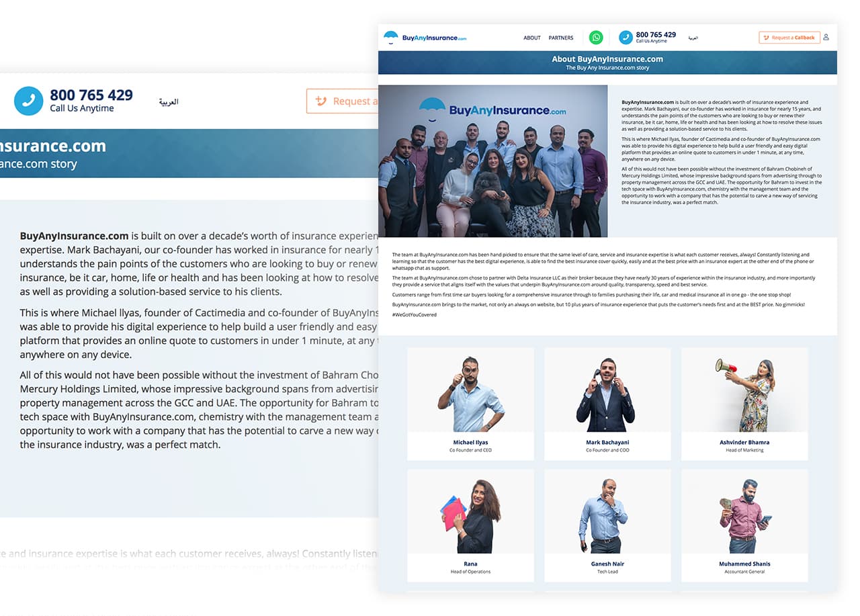Click the large blue phone icon in zoomed view
Screen dimensions: 860x616
28,101
